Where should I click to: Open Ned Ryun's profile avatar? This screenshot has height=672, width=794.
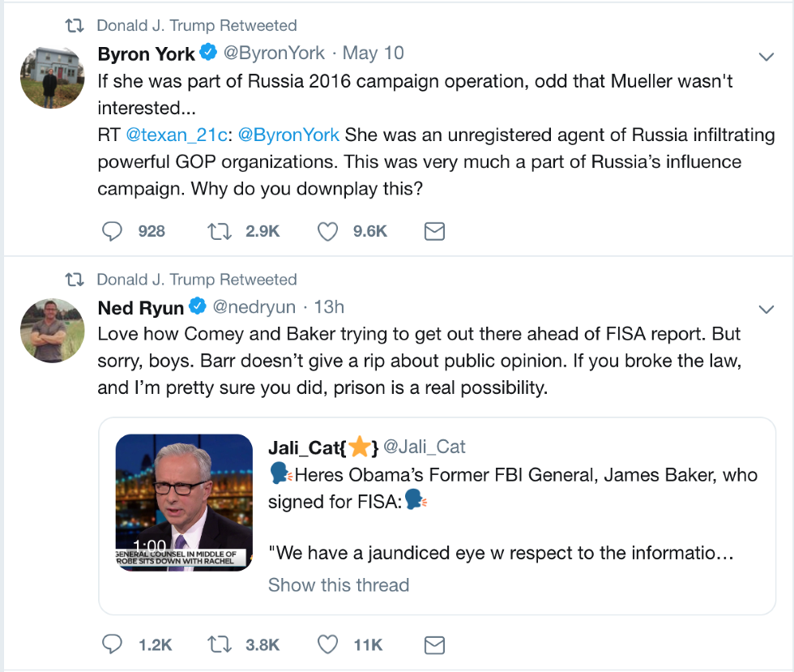pos(53,330)
